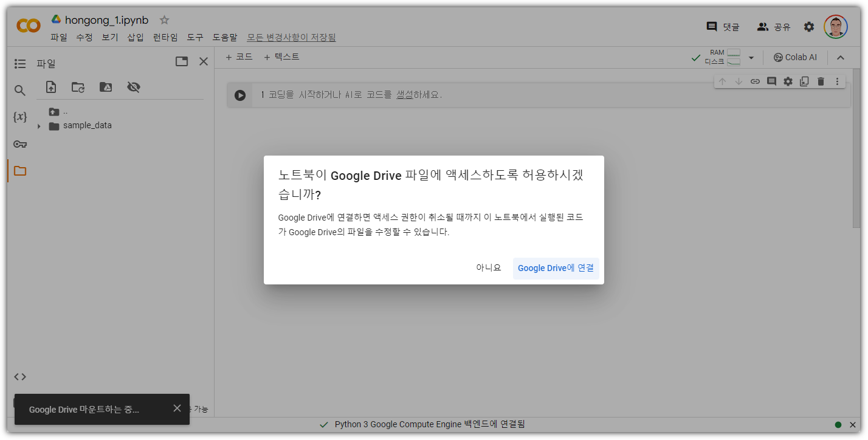The image size is (868, 440).
Task: Open the 도구 menu
Action: click(195, 38)
